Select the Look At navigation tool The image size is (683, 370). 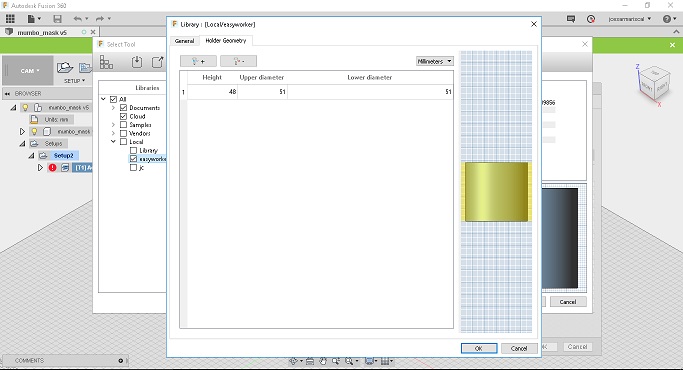310,361
